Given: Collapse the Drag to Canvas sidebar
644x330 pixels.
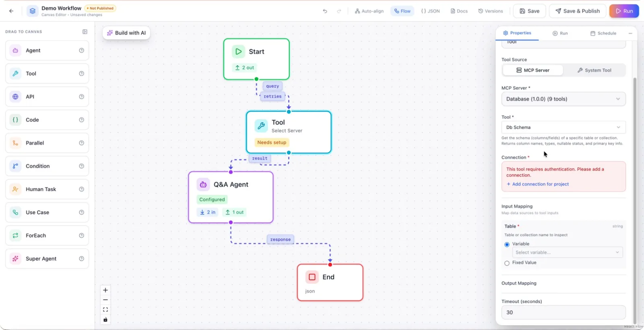Looking at the screenshot, I should tap(85, 32).
